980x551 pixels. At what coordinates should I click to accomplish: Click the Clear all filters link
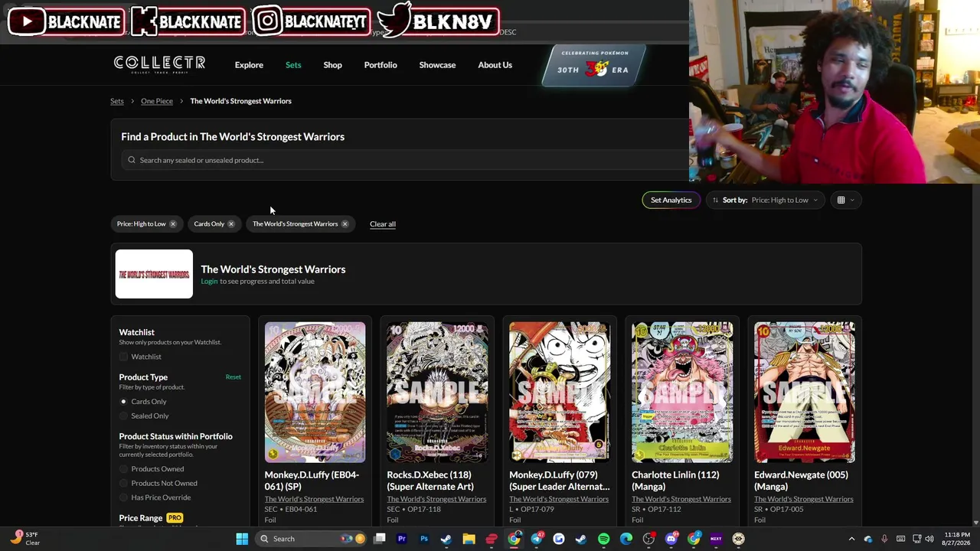click(x=383, y=224)
